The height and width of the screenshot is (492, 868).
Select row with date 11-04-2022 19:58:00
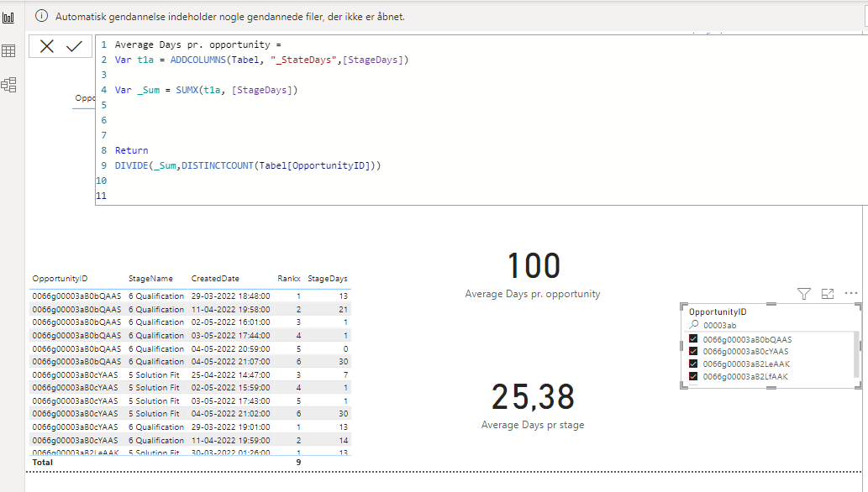pyautogui.click(x=190, y=309)
